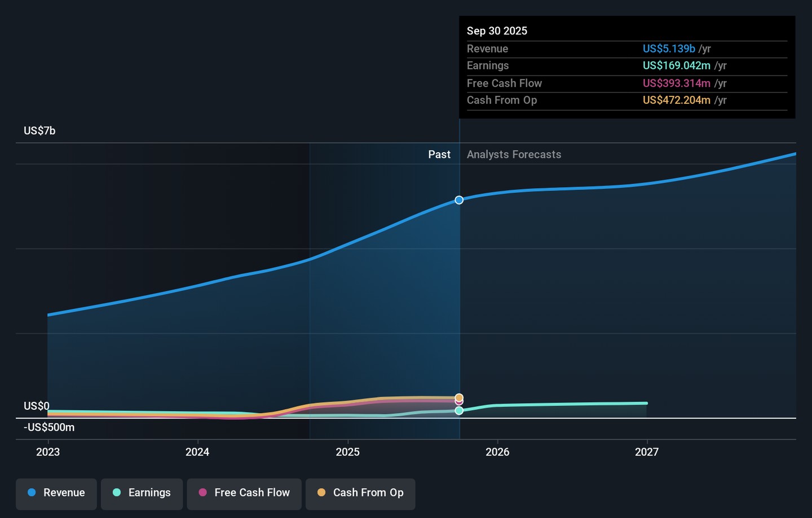
Task: Click the Sep 30 2025 tooltip date
Action: [497, 31]
